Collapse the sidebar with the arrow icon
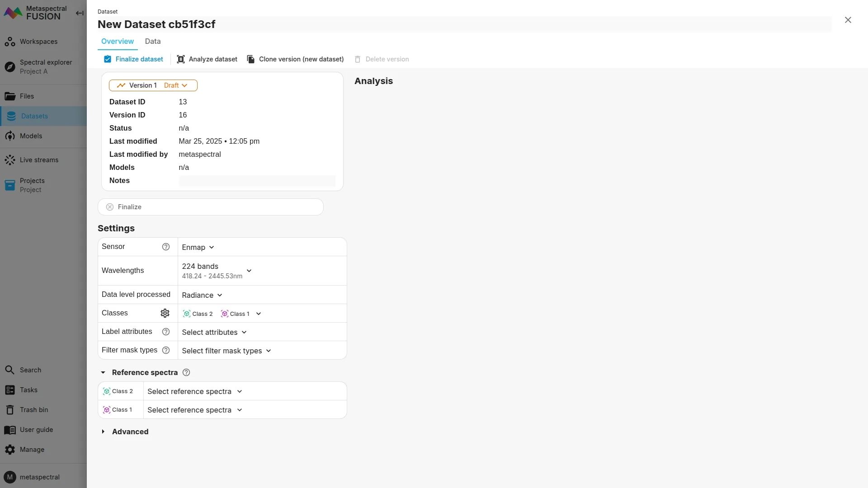 click(80, 13)
